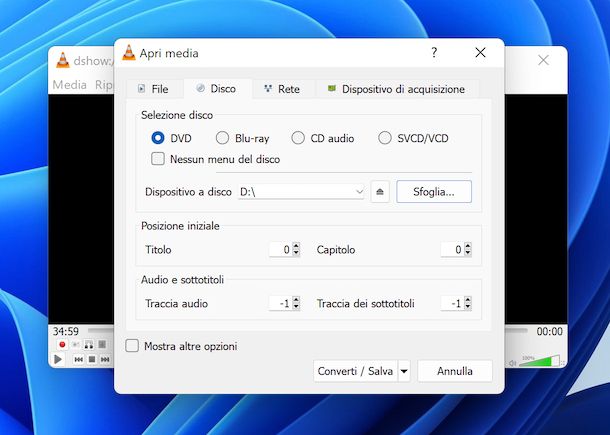Click the Traccia dei sottotitoli value field
This screenshot has width=610, height=435.
pos(452,303)
